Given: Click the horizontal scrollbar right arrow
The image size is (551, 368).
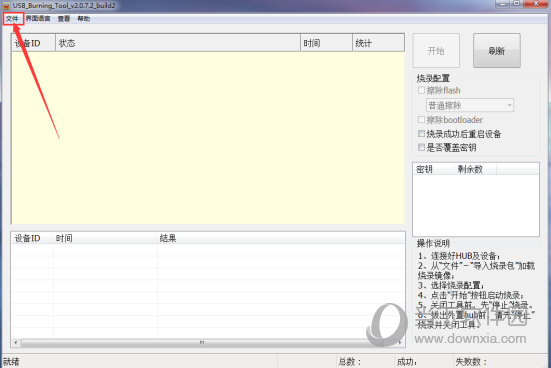Looking at the screenshot, I should click(x=400, y=342).
